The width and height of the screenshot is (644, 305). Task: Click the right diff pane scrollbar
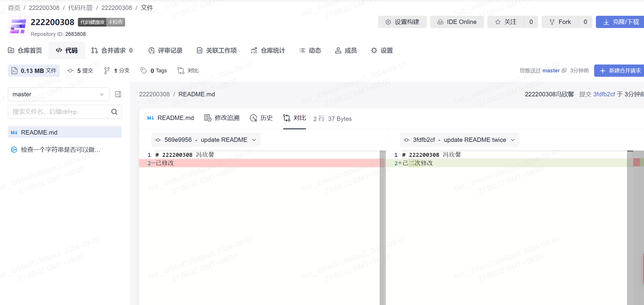tap(630, 228)
